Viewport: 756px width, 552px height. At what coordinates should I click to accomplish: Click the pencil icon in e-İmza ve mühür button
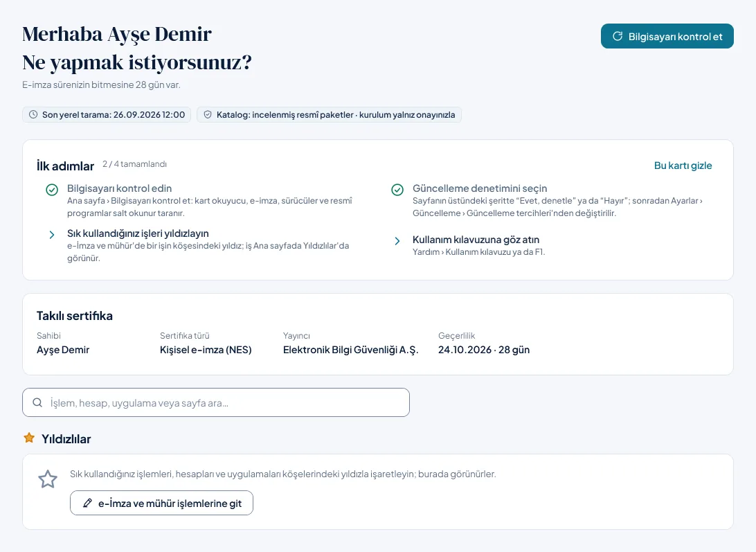(87, 503)
